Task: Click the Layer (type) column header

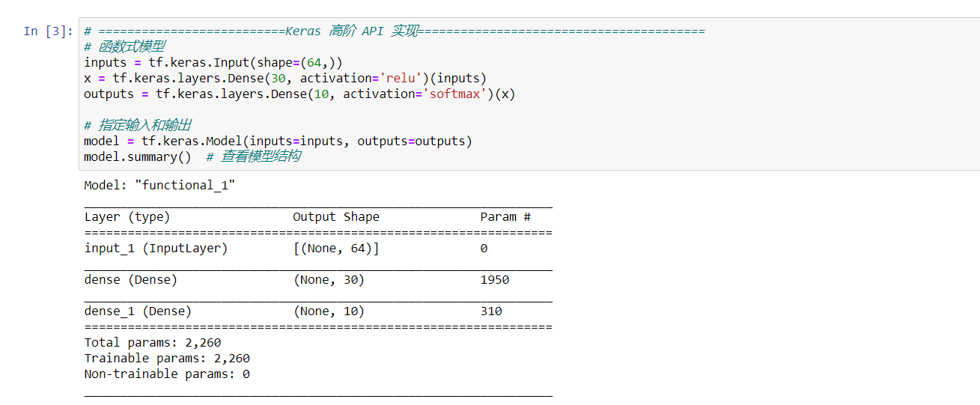Action: pos(127,217)
